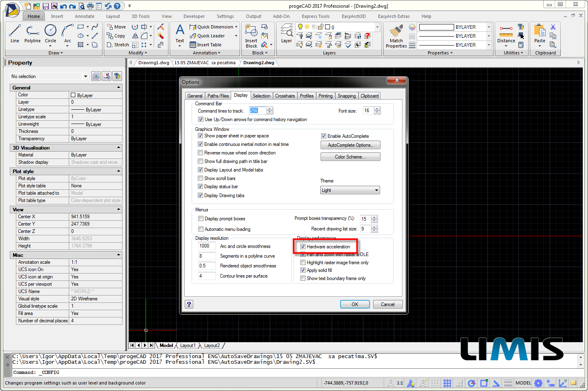588x391 pixels.
Task: Select the Polyline tool
Action: (x=32, y=33)
